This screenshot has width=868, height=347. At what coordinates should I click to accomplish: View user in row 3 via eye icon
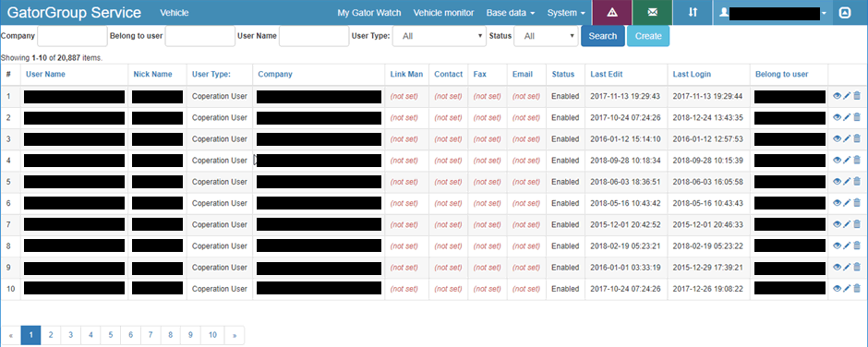(x=837, y=139)
